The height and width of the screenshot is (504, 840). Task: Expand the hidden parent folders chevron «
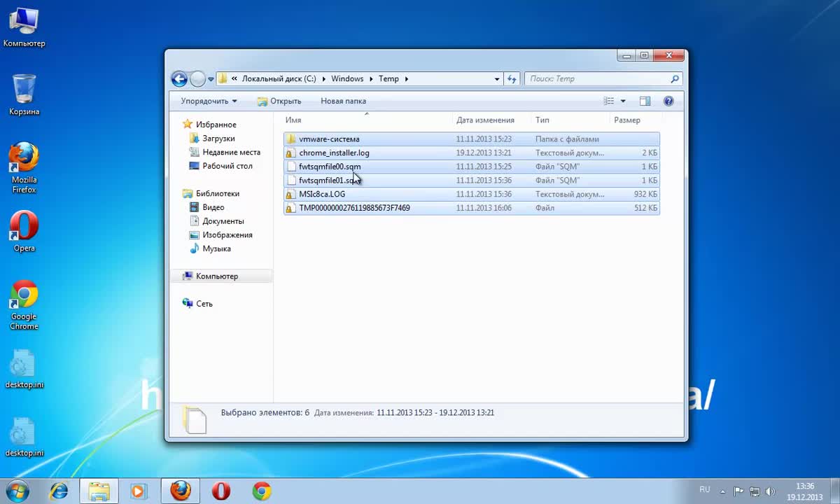234,79
